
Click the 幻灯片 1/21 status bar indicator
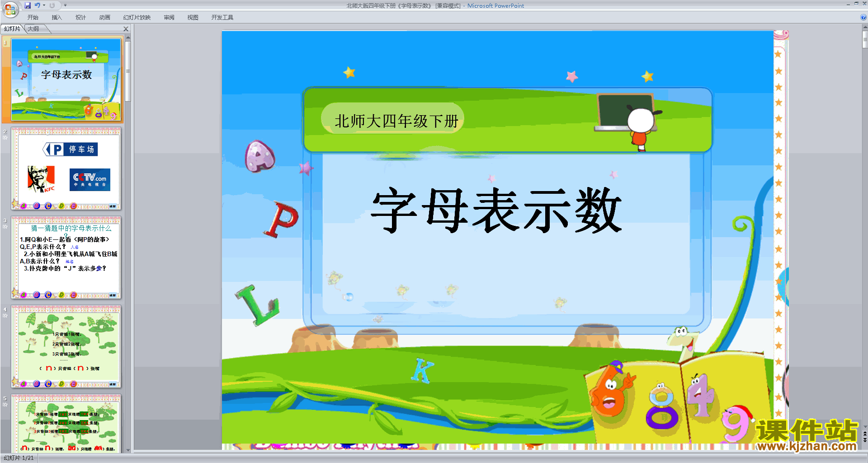19,458
